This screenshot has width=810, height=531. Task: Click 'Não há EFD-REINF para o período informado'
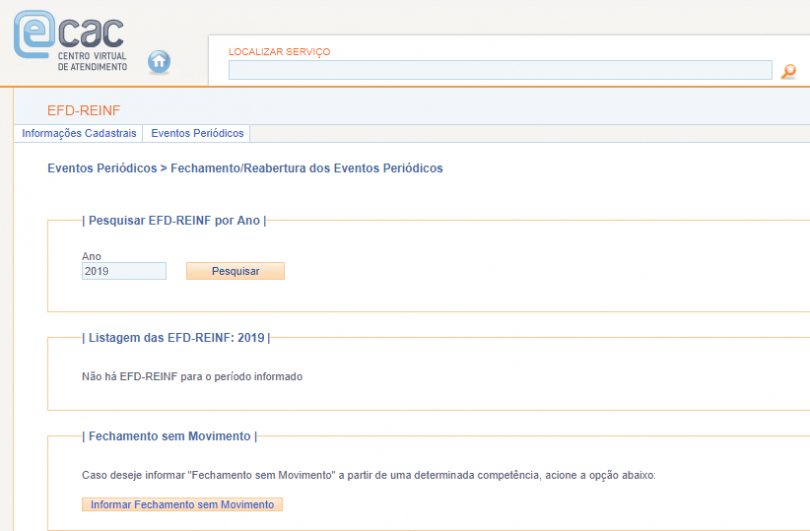tap(192, 377)
